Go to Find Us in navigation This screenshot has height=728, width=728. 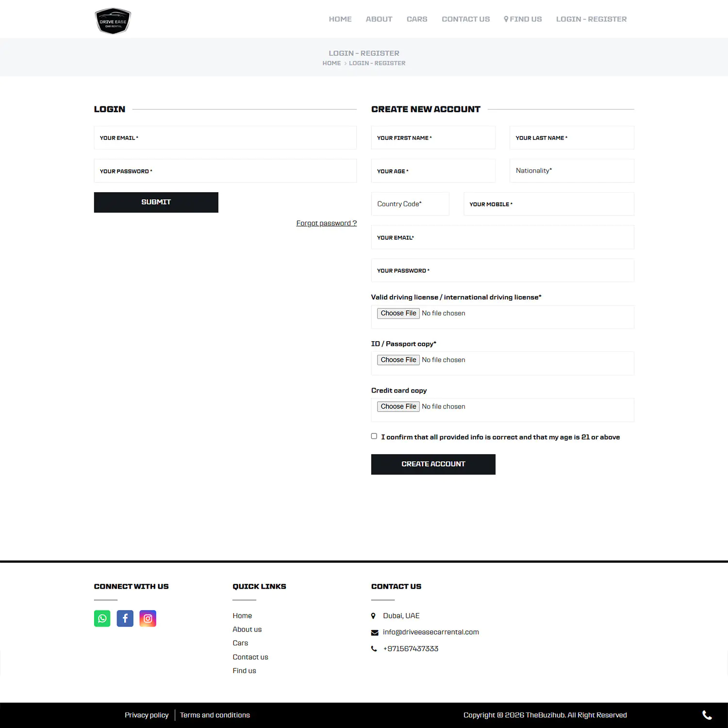[x=523, y=19]
